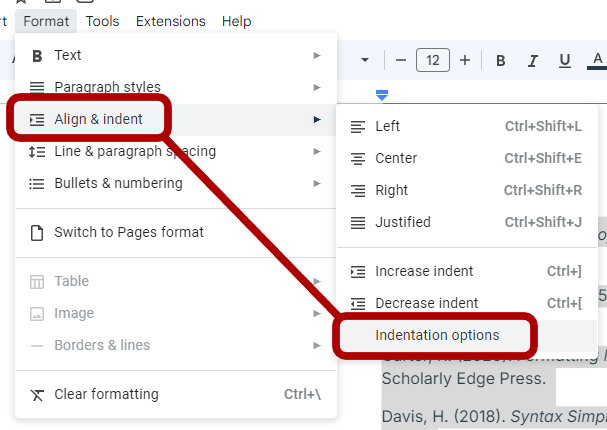
Task: Open the Text submenu
Action: point(176,55)
